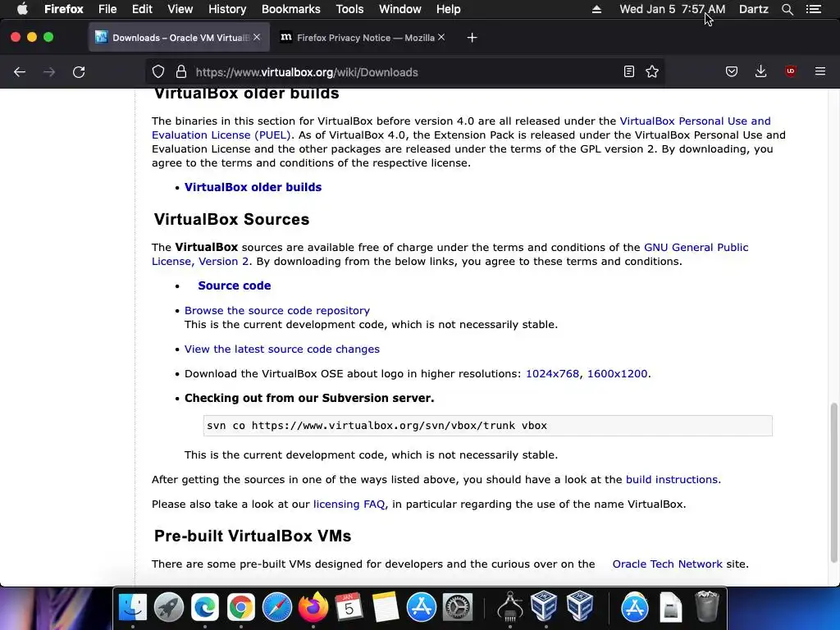Click the page vertical scrollbar thumb
Viewport: 840px width, 630px height.
coord(833,482)
